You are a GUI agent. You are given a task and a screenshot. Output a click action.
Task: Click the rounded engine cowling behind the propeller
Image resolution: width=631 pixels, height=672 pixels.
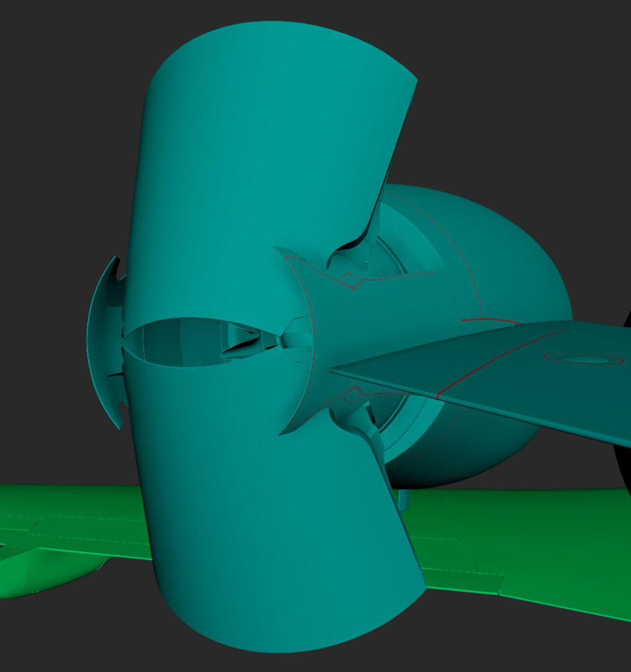pos(510,261)
